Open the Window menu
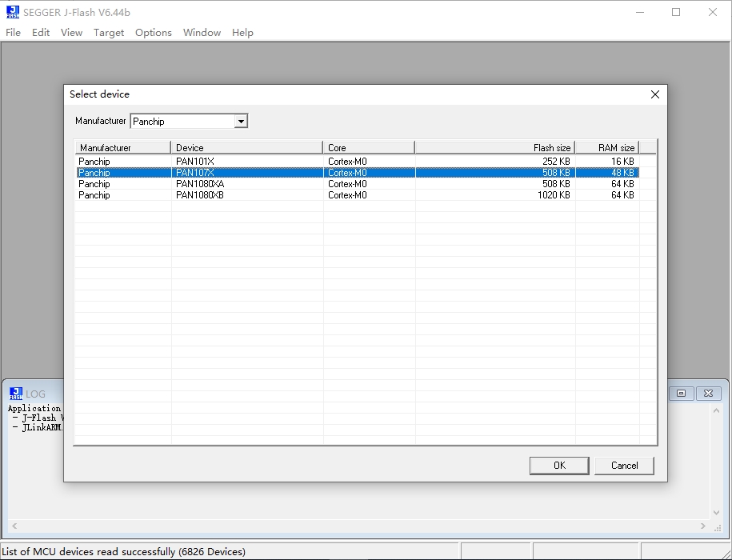The height and width of the screenshot is (560, 732). click(x=202, y=33)
